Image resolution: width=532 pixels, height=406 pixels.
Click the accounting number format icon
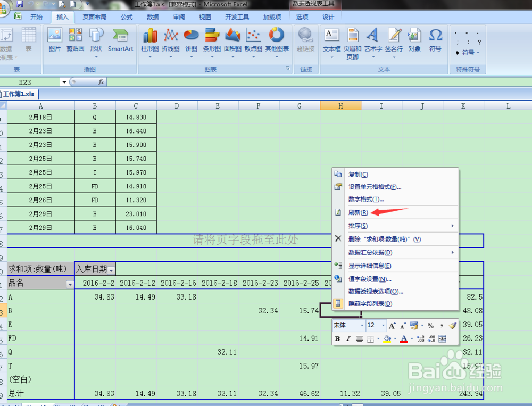pyautogui.click(x=414, y=326)
